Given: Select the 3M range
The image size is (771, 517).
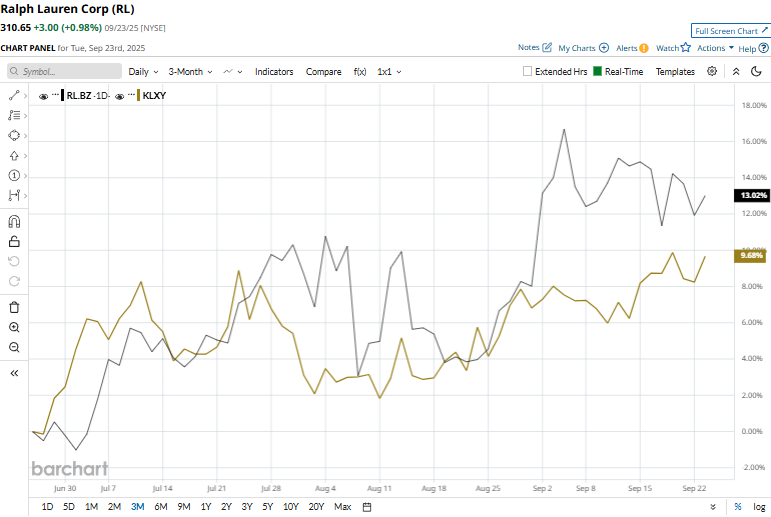Looking at the screenshot, I should pyautogui.click(x=138, y=507).
